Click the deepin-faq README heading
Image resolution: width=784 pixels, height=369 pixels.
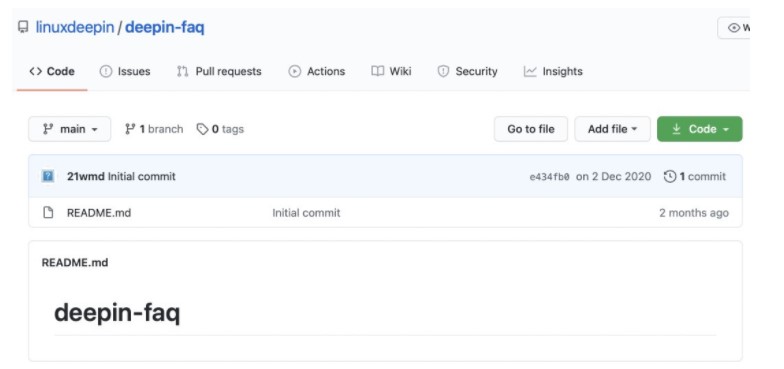pos(117,314)
